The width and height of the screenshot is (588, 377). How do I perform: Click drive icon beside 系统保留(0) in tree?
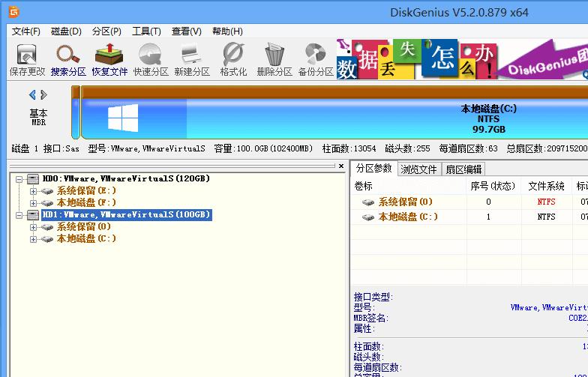[x=46, y=227]
